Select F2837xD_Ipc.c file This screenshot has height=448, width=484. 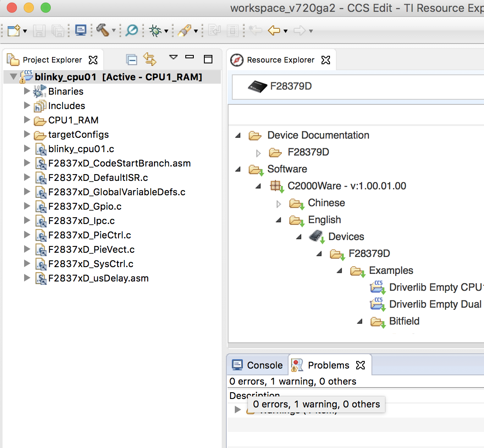pyautogui.click(x=82, y=221)
